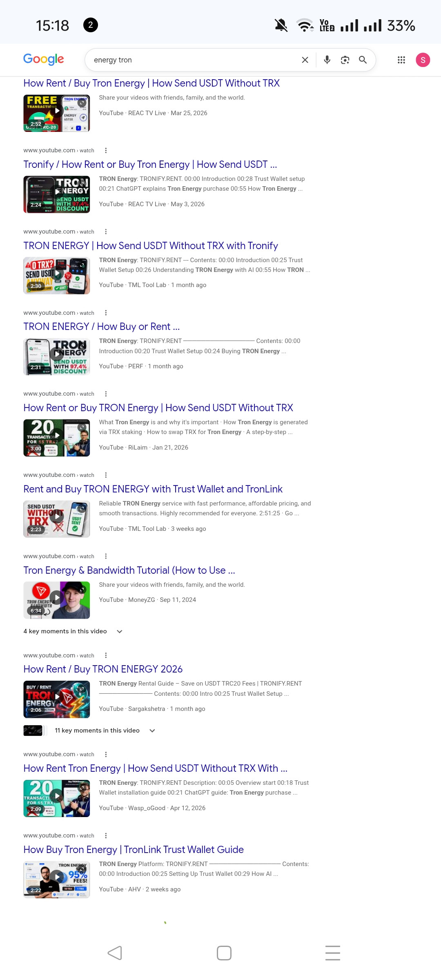This screenshot has height=980, width=441.
Task: Open 'Tron Energy & Bandwidth Tutorial' link
Action: (129, 570)
